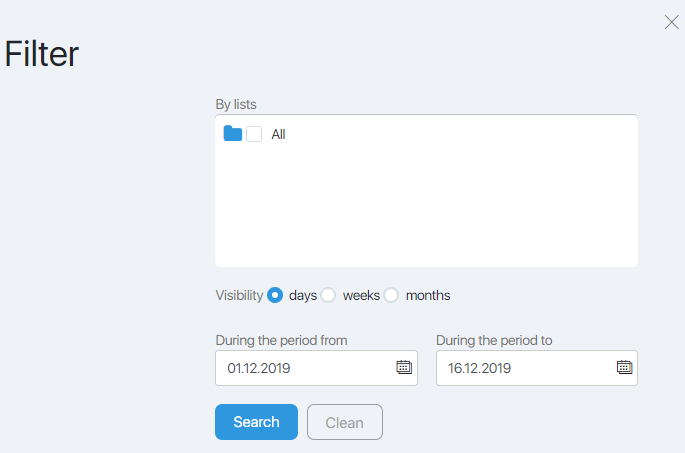Screen dimensions: 685x453
Task: Open the calendar picker for period from
Action: click(404, 367)
